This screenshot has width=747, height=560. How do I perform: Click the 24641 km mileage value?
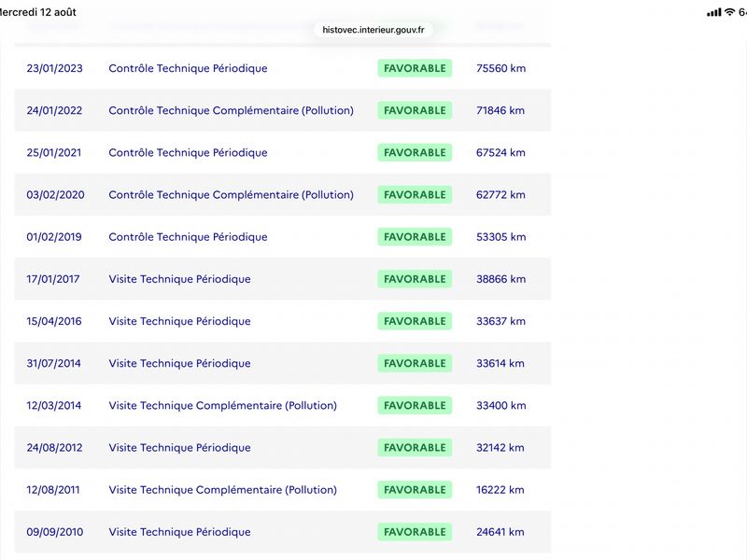(500, 532)
